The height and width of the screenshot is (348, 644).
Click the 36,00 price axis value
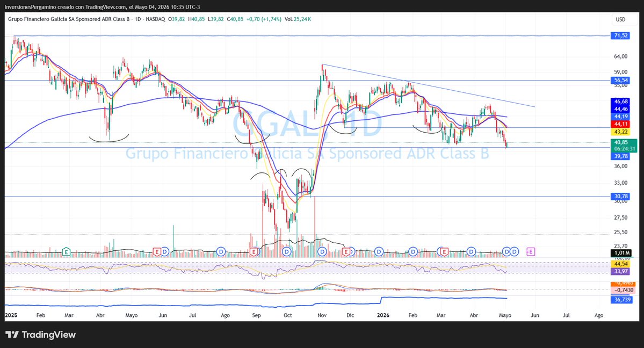[620, 166]
